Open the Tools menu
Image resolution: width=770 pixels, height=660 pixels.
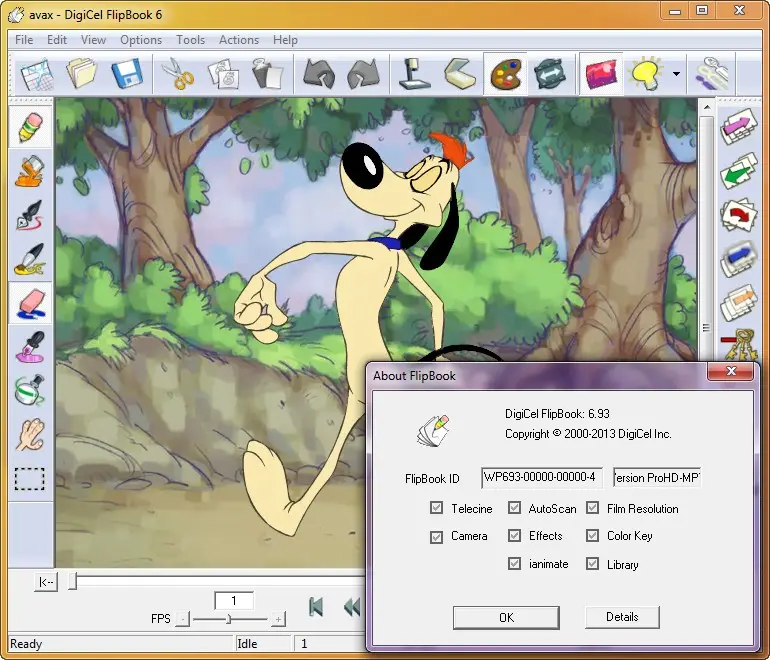tap(191, 40)
